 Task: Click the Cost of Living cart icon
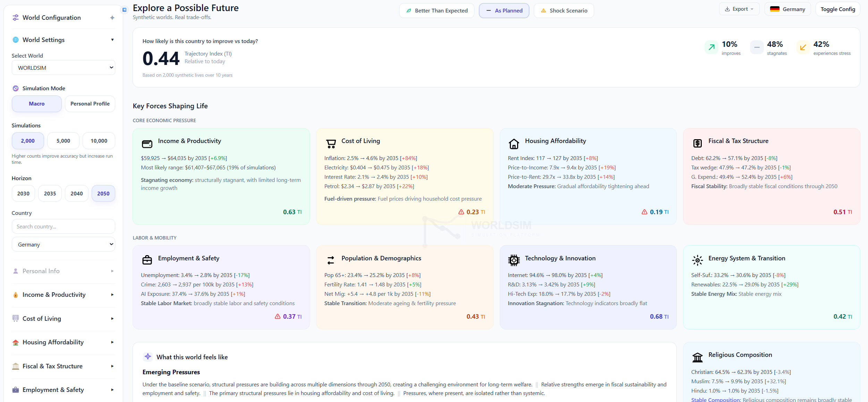pyautogui.click(x=331, y=144)
